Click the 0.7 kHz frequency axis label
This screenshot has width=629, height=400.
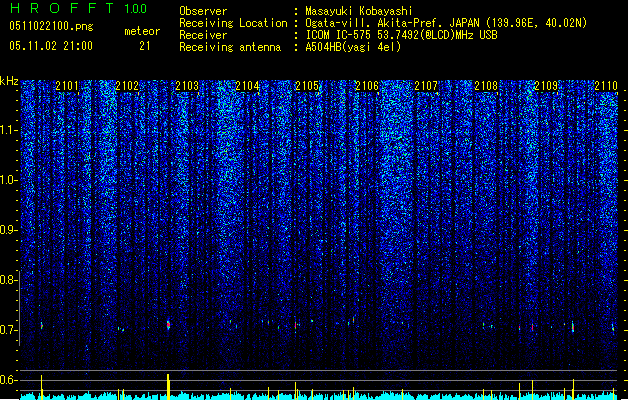(9, 330)
